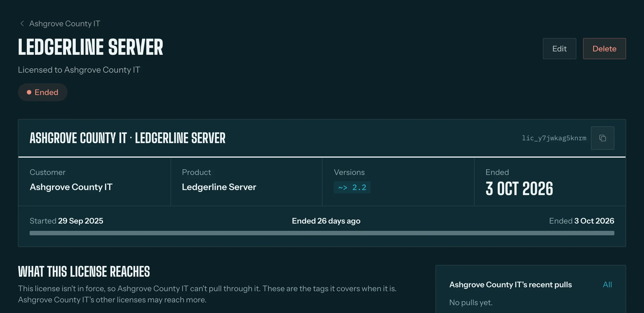Select the Ended status badge
Image resolution: width=644 pixels, height=313 pixels.
point(43,92)
